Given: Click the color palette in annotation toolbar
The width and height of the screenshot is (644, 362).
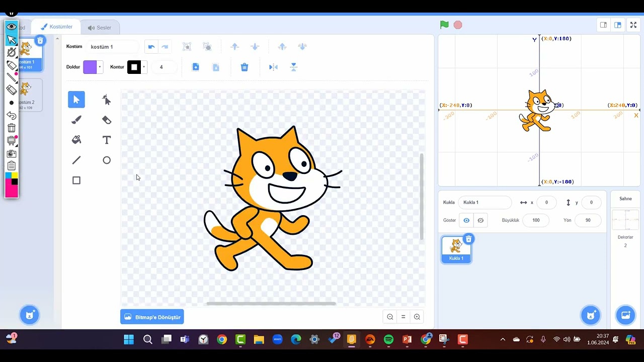Looking at the screenshot, I should click(12, 184).
